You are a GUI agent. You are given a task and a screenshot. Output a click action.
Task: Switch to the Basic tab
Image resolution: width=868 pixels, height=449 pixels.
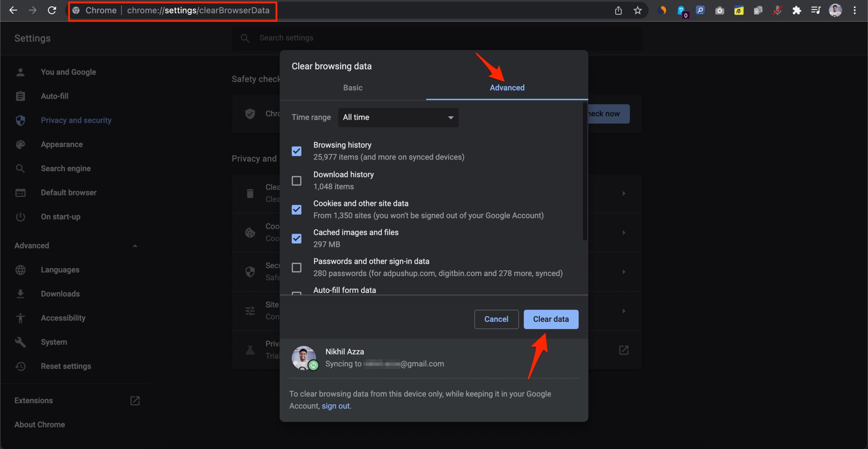pos(353,87)
